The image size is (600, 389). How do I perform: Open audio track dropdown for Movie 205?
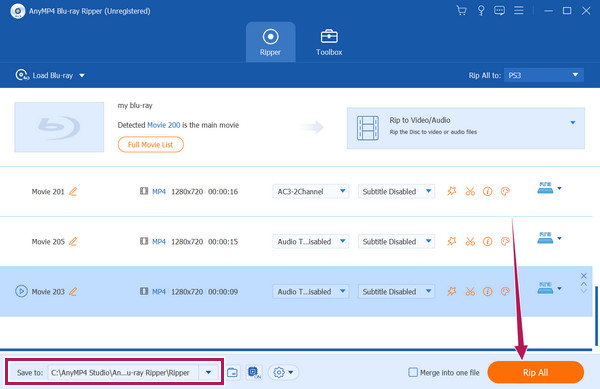click(310, 241)
